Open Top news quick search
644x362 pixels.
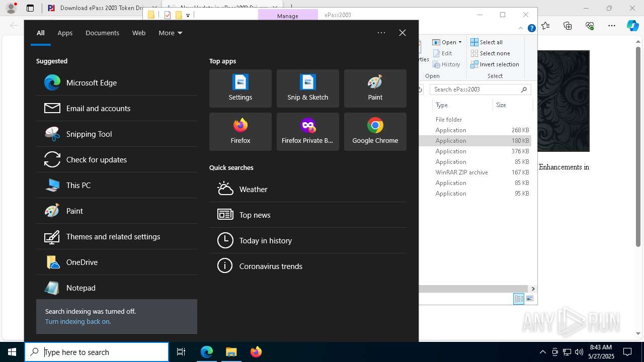(x=308, y=215)
